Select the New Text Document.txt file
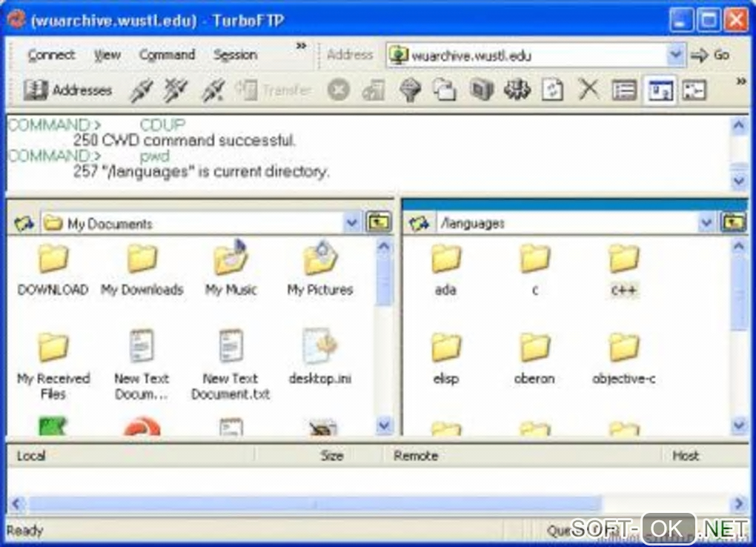756x547 pixels. [231, 365]
